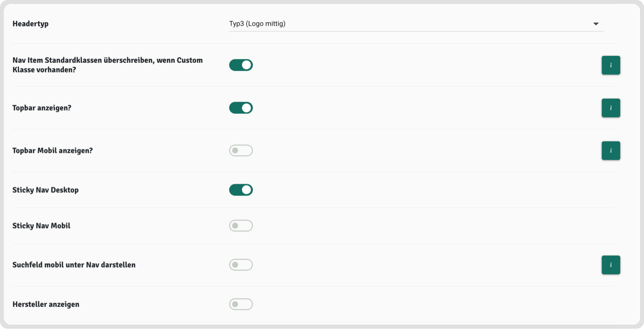
Task: Click 'Suchfeld mobil unter Nav darstellen' label
Action: 74,265
